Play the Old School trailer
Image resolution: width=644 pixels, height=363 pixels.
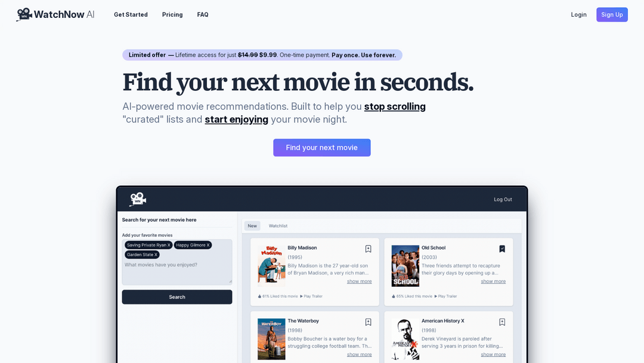pyautogui.click(x=446, y=296)
